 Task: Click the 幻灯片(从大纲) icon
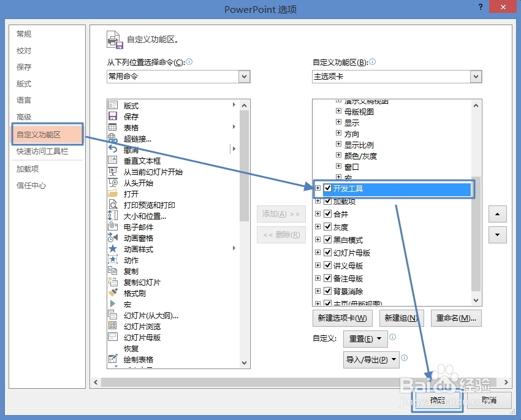(113, 315)
